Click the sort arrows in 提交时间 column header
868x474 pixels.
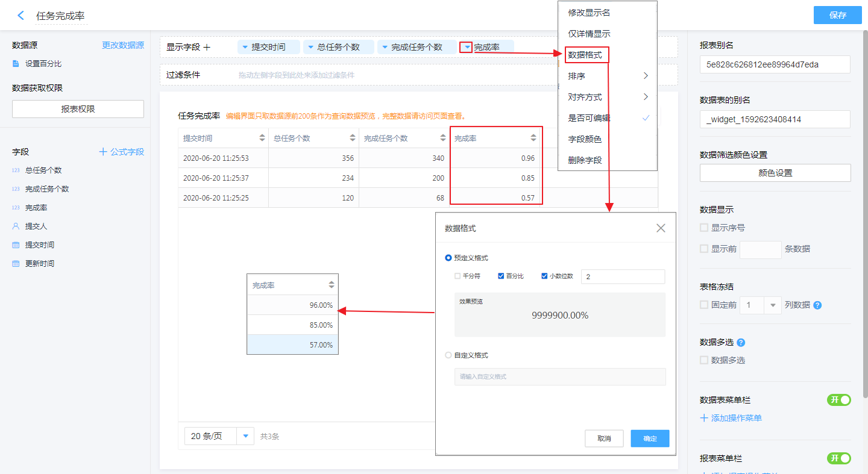262,138
